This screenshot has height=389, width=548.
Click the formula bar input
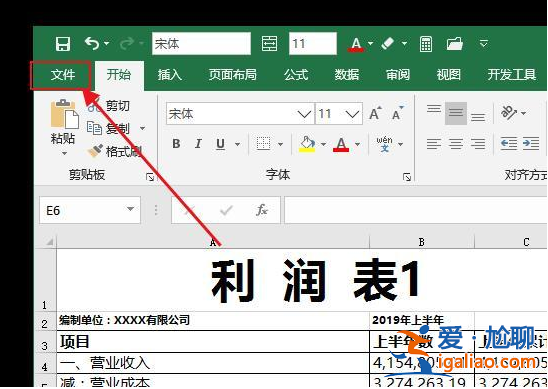[416, 210]
